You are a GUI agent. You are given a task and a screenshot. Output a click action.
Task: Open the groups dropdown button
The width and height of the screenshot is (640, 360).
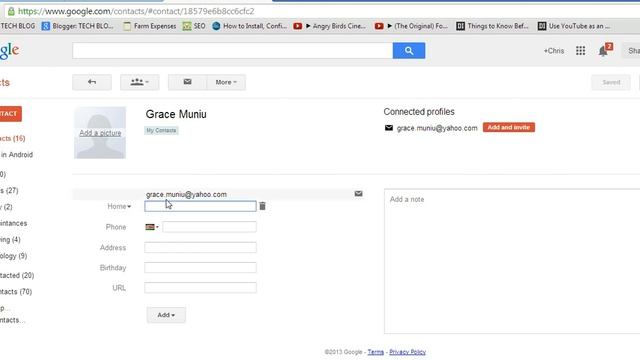[140, 82]
